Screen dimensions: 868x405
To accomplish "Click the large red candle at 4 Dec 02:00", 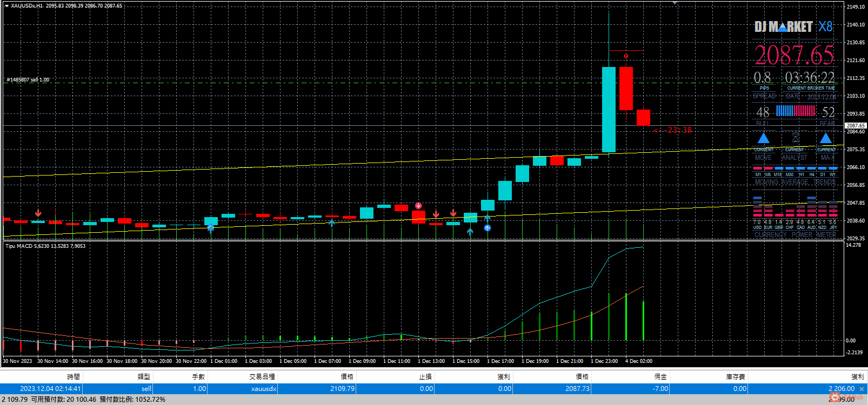I will [x=626, y=89].
